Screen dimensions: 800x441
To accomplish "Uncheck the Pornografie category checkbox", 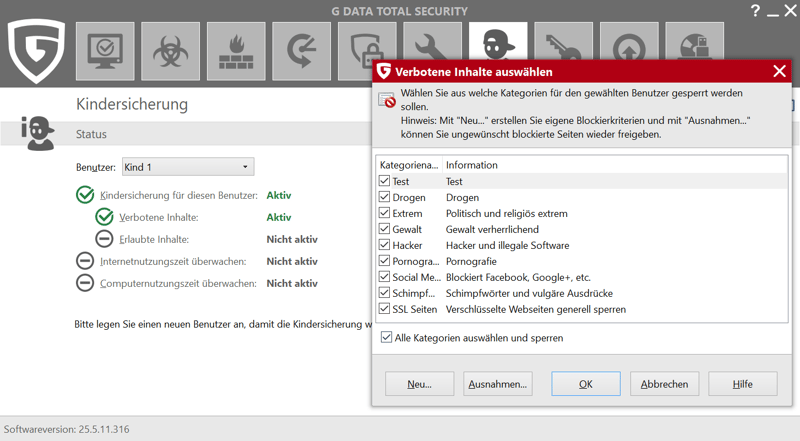I will click(384, 261).
